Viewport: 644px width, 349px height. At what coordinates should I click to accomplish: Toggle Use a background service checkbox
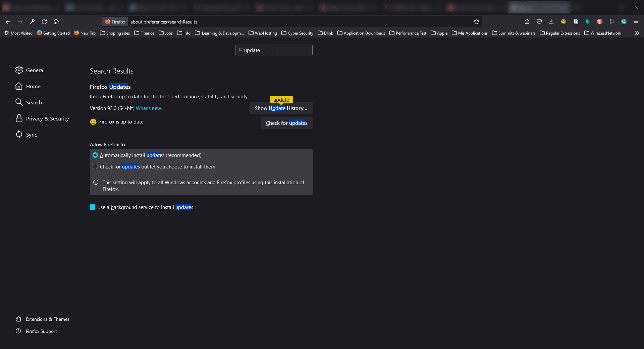93,207
